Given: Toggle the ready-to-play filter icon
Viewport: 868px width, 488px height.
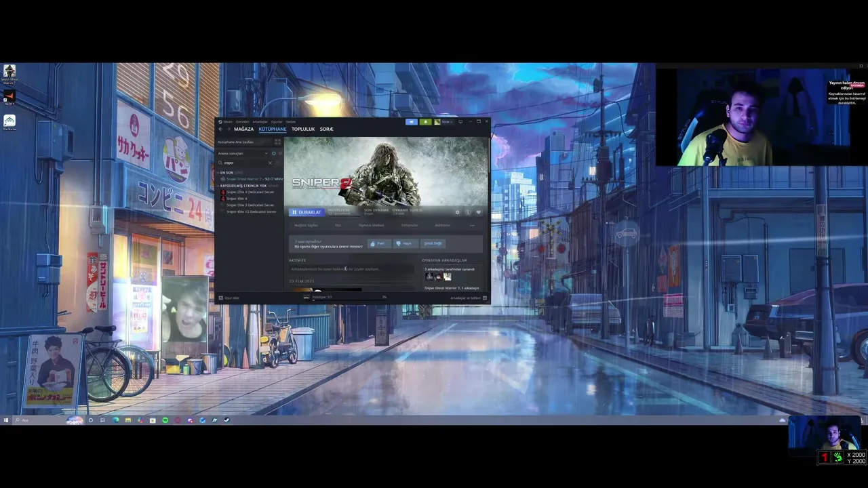Looking at the screenshot, I should [280, 154].
